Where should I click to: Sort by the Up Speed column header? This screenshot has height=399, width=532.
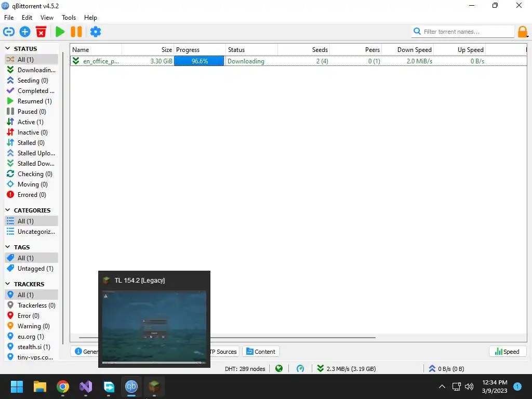click(459, 50)
